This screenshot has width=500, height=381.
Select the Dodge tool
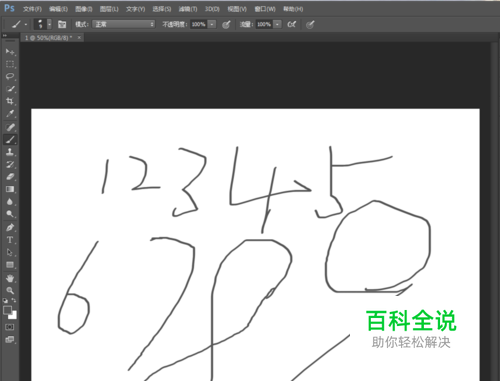click(x=10, y=214)
